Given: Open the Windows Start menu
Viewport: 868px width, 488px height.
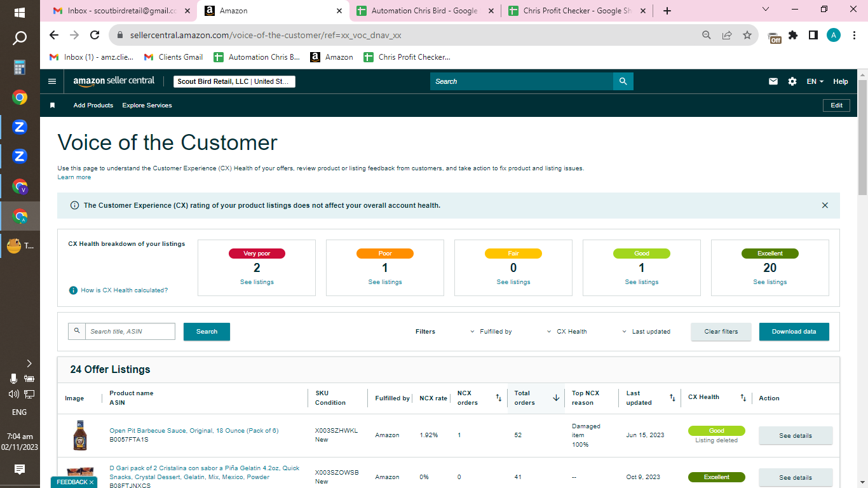Looking at the screenshot, I should click(20, 13).
